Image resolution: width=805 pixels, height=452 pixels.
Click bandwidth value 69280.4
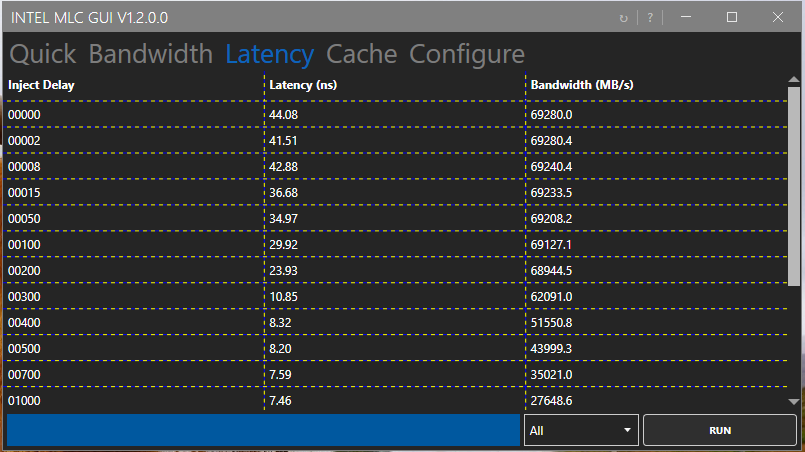tap(551, 141)
